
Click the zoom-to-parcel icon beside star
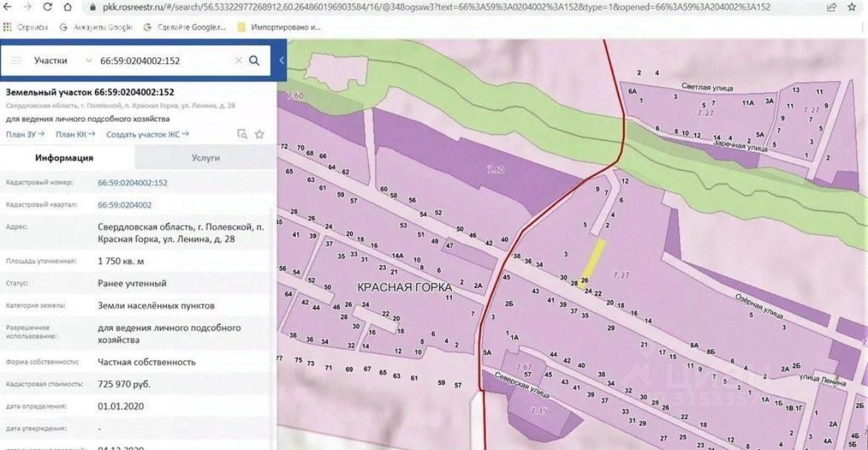[242, 134]
